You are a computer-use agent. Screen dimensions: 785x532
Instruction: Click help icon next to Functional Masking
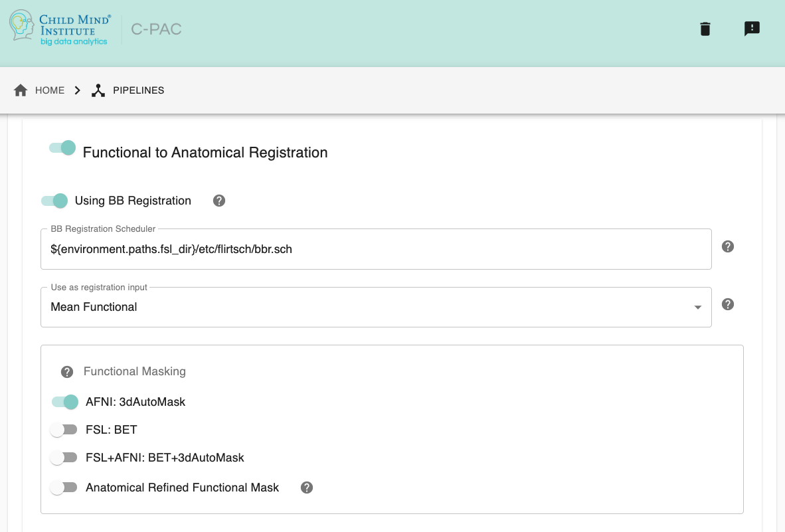coord(67,372)
